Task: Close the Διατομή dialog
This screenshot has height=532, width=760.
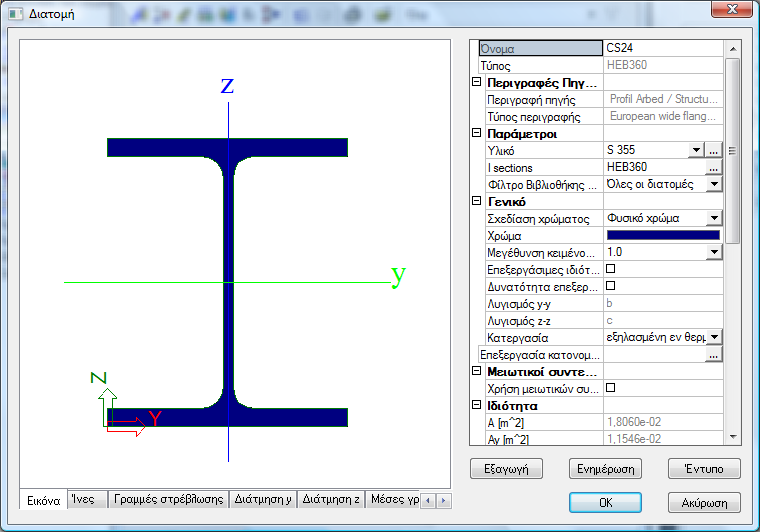Action: coord(732,9)
